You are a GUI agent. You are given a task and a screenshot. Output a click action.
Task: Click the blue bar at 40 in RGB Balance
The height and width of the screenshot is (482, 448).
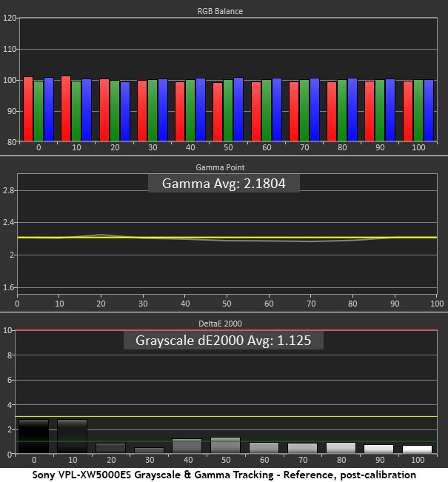point(201,110)
